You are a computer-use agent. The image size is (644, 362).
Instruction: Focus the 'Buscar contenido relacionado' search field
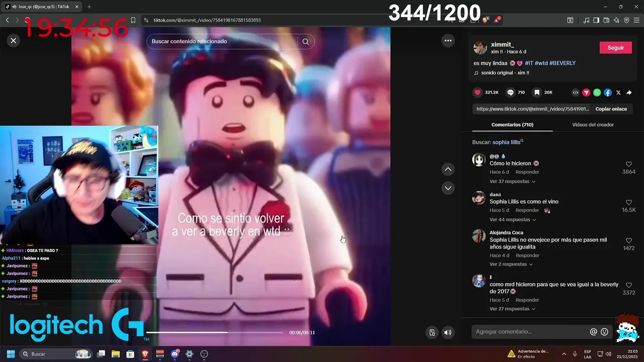coord(222,41)
